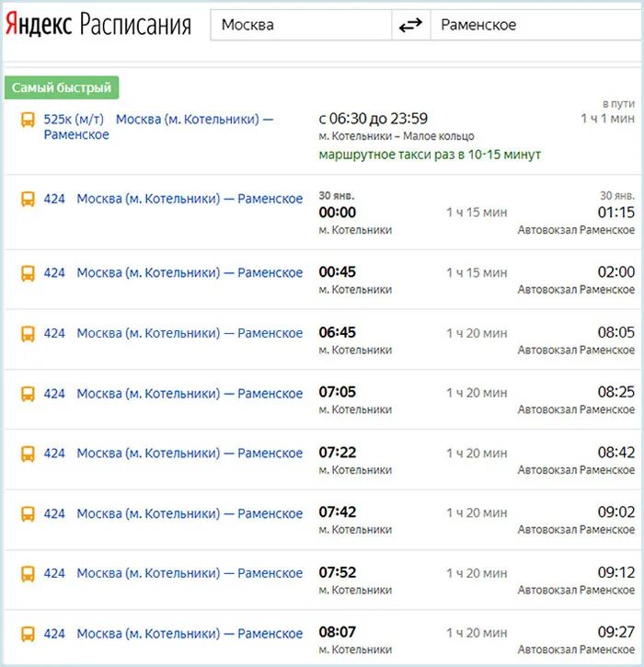Click the Яндекс Расписания logo

[98, 24]
